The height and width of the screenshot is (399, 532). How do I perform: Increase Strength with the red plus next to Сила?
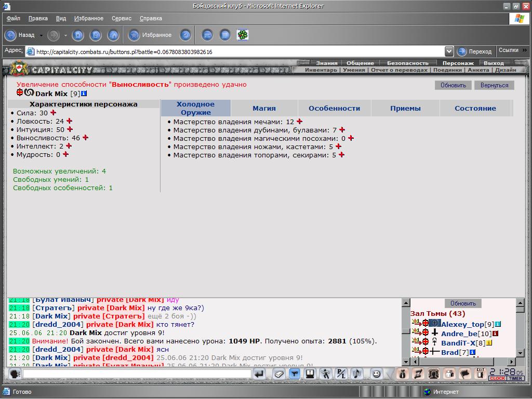54,113
